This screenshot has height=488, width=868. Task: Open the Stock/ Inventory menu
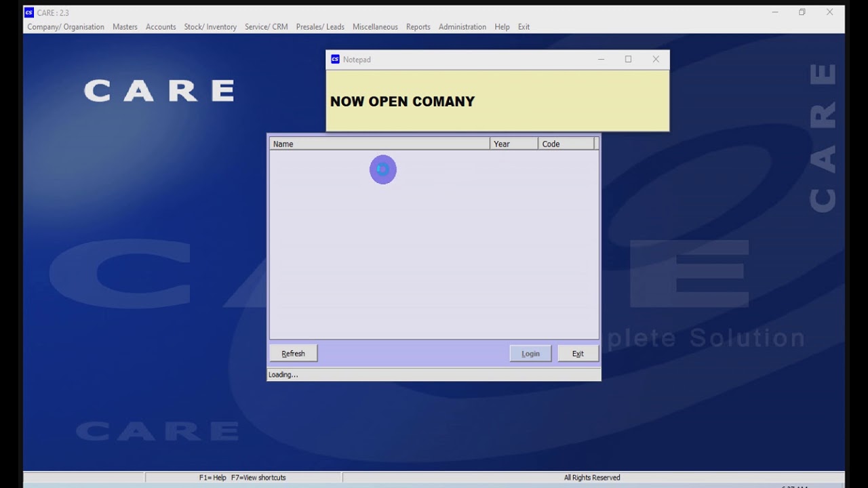(210, 27)
